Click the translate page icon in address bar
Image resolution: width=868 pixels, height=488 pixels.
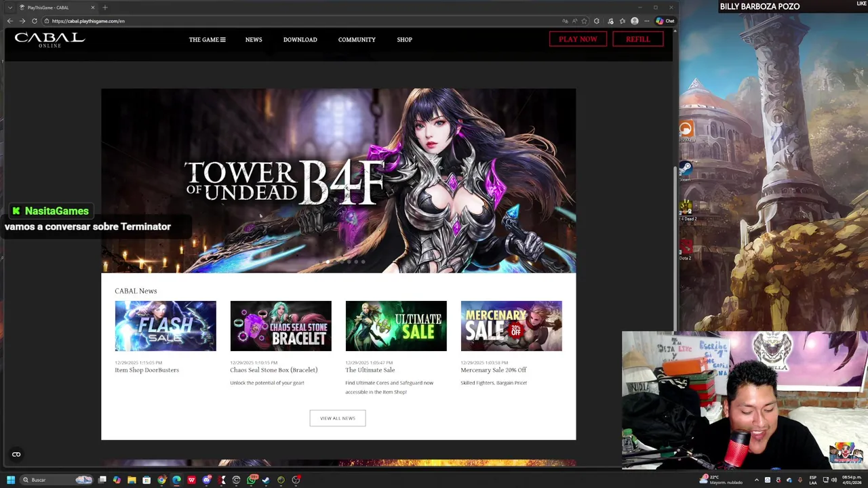(x=566, y=21)
